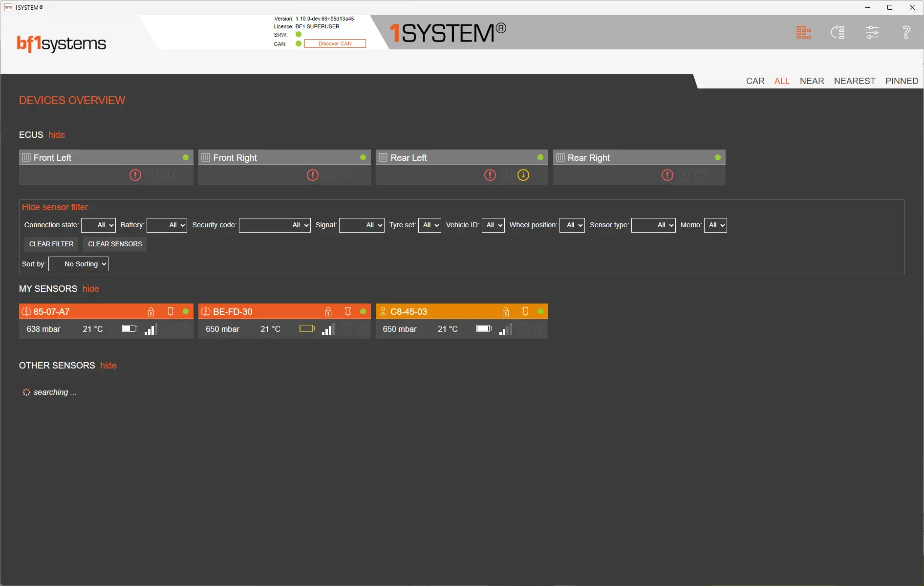The image size is (924, 586).
Task: Hide the MY SENSORS section
Action: (x=90, y=289)
